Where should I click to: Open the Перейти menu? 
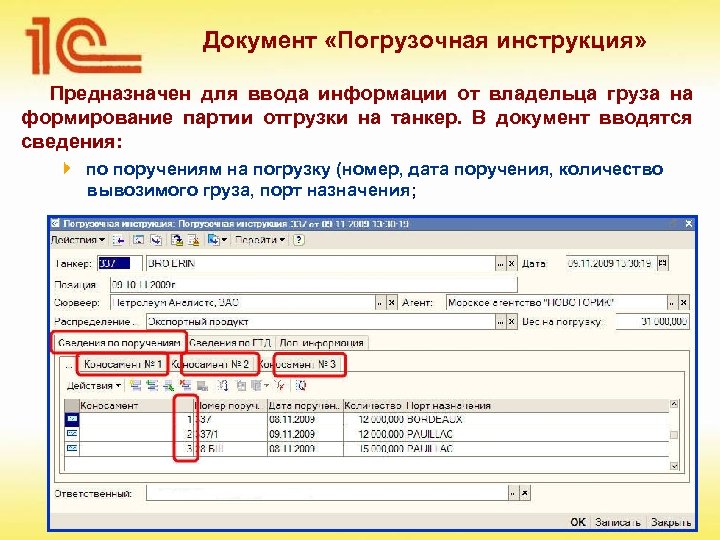click(x=260, y=240)
